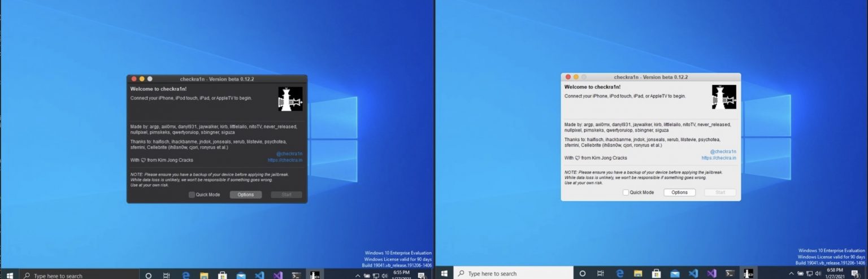Click search box on right desktop taskbar
Viewport: 868px width, 279px height.
pos(513,273)
